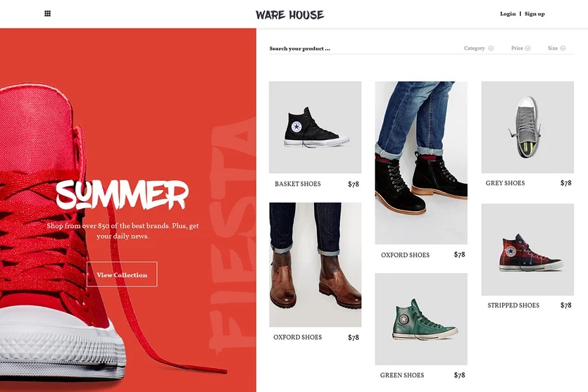Open the Basket Shoes product image
Screen dimensions: 588x392
(x=315, y=127)
